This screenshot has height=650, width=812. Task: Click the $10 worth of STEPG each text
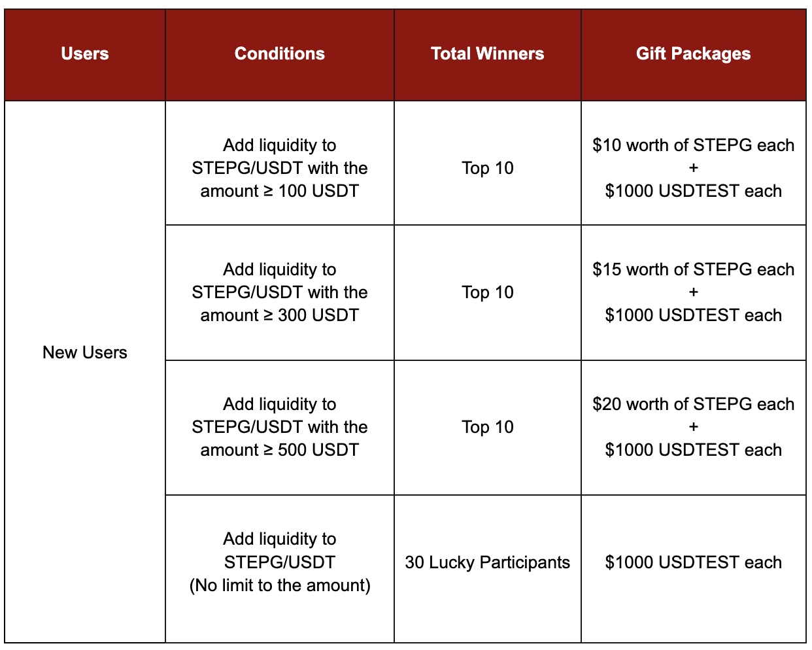tap(694, 145)
